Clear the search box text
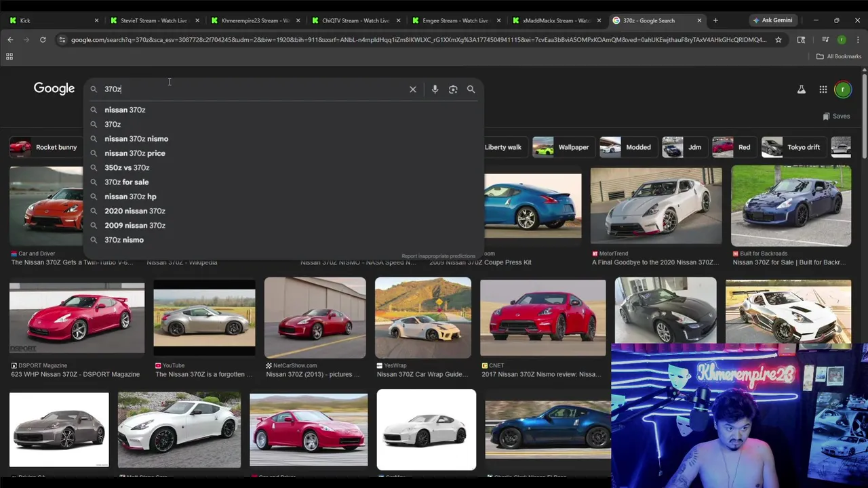 [x=413, y=89]
